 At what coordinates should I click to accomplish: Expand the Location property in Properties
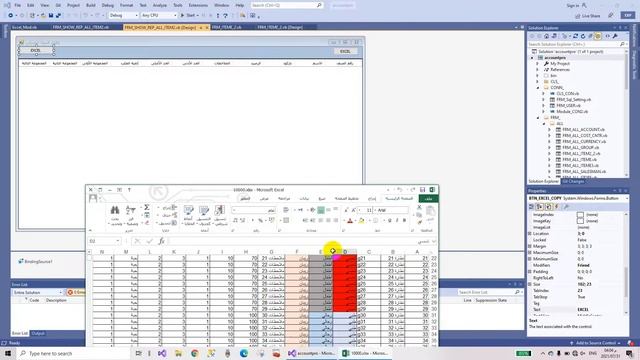pyautogui.click(x=530, y=233)
